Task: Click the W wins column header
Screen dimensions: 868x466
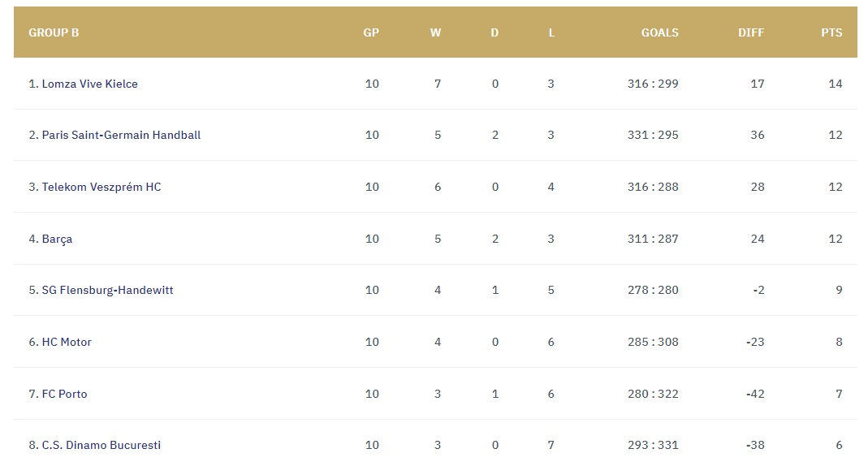Action: click(x=436, y=32)
